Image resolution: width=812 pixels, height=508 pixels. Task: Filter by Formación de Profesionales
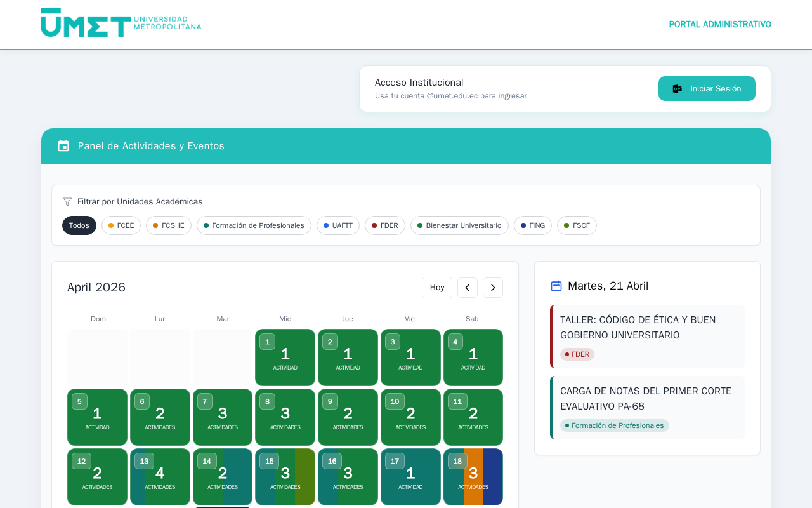coord(254,225)
